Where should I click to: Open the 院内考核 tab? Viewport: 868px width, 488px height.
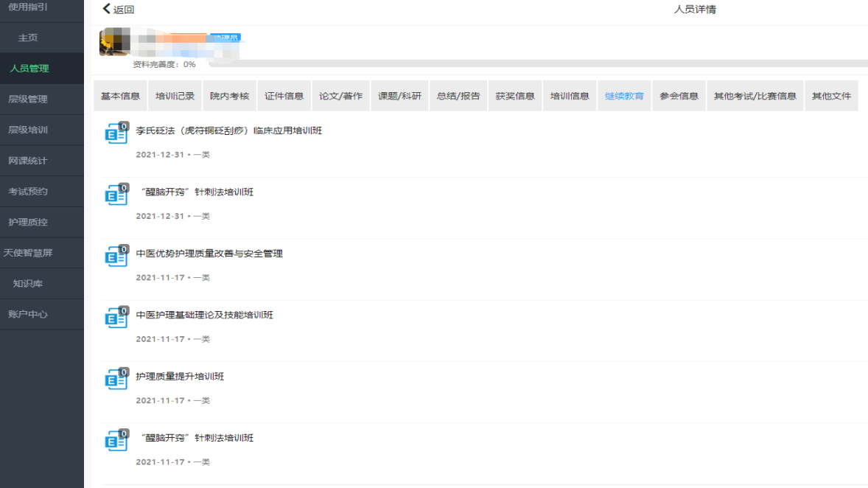229,96
